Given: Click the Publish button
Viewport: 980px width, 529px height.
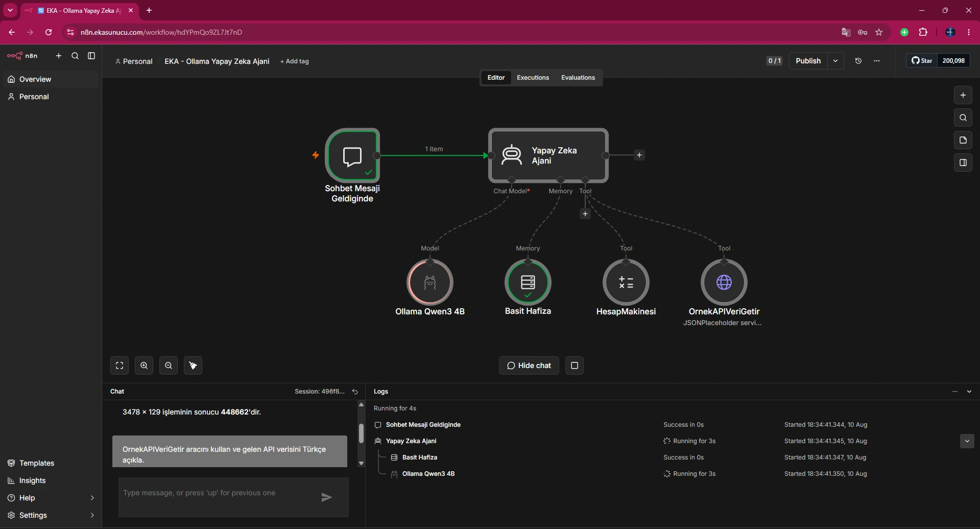Looking at the screenshot, I should pos(808,61).
